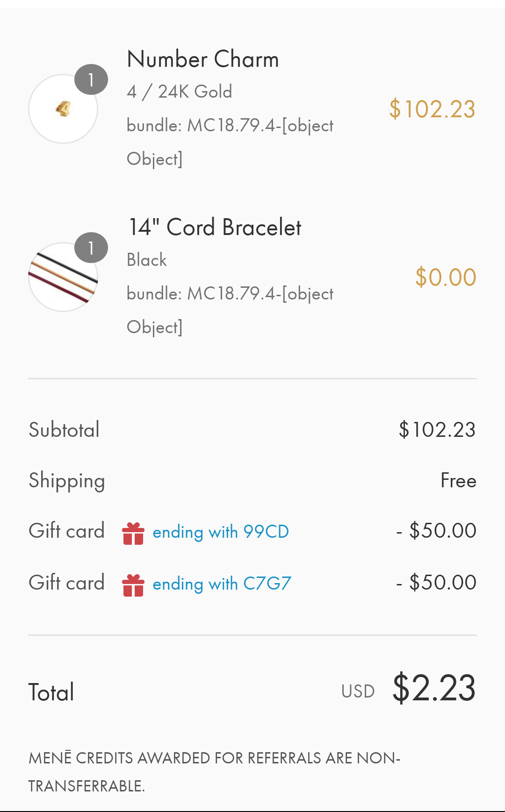The width and height of the screenshot is (505, 812).
Task: Open the gift card ending with C7G7
Action: (x=222, y=584)
